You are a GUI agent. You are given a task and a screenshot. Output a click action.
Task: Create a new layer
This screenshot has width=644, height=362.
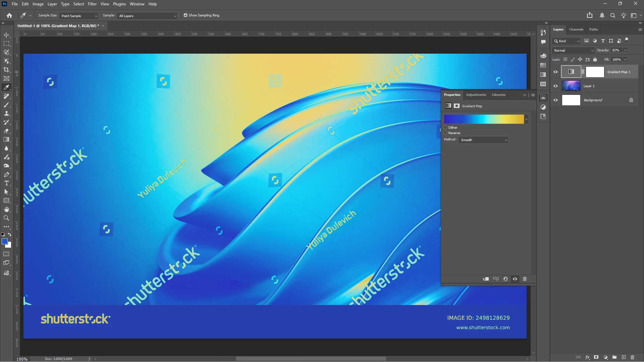[x=624, y=357]
